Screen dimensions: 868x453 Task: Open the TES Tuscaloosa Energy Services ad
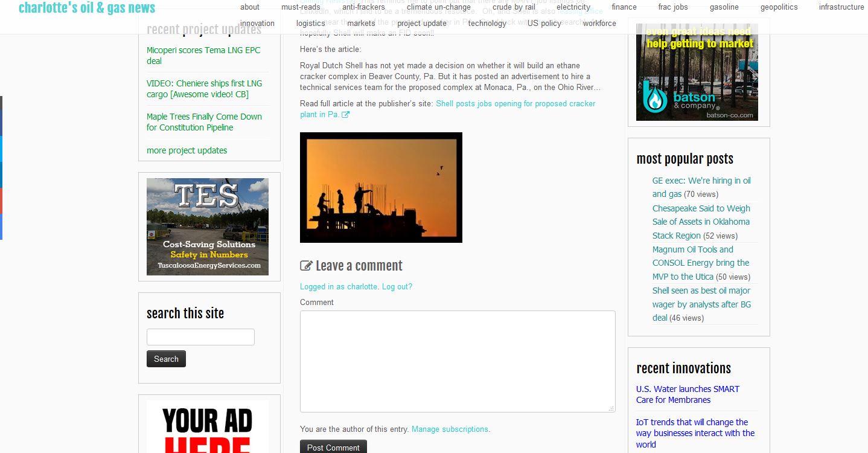[208, 226]
